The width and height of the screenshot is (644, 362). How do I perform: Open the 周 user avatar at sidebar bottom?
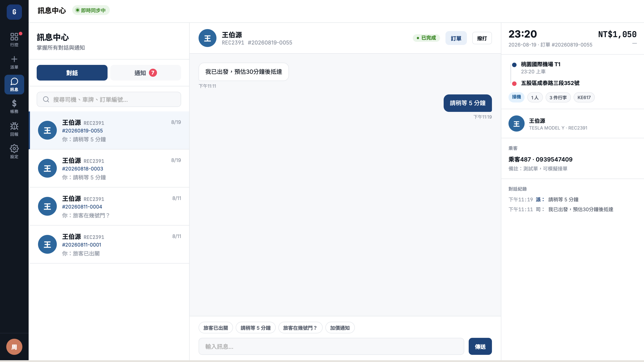(x=14, y=347)
